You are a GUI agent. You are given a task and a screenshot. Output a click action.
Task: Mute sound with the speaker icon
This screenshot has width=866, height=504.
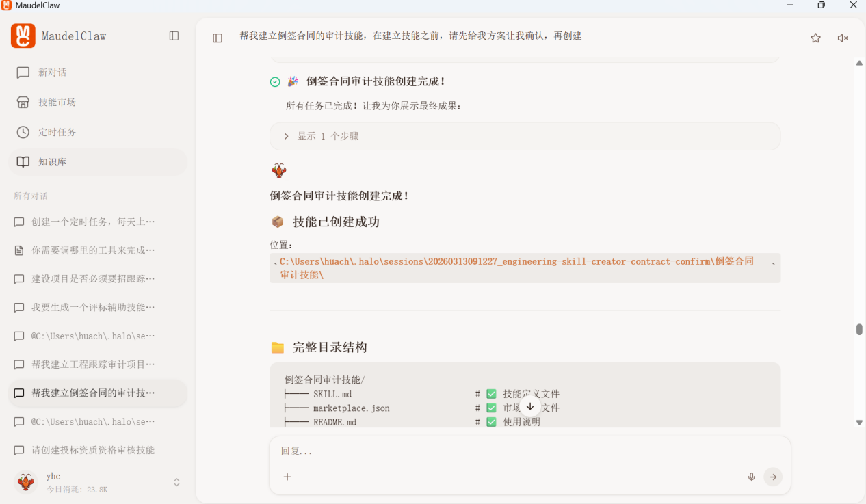[843, 38]
